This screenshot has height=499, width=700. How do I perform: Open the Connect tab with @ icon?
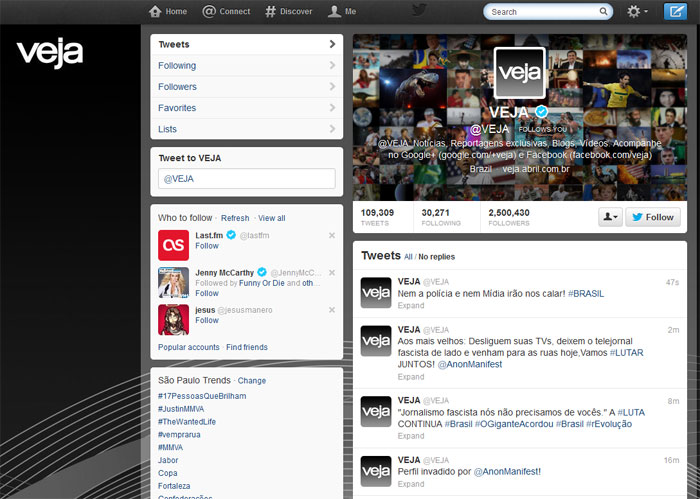(226, 12)
